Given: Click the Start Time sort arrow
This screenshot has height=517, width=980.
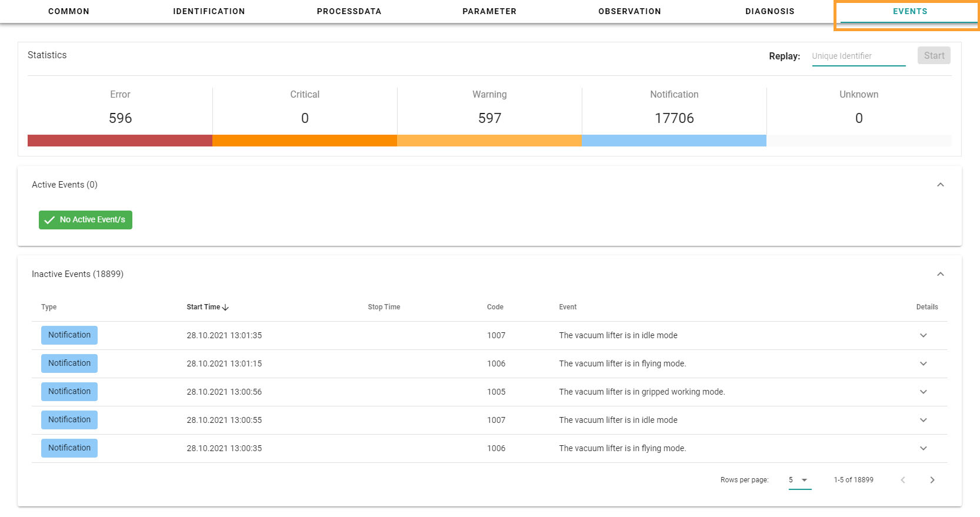Looking at the screenshot, I should (x=226, y=307).
